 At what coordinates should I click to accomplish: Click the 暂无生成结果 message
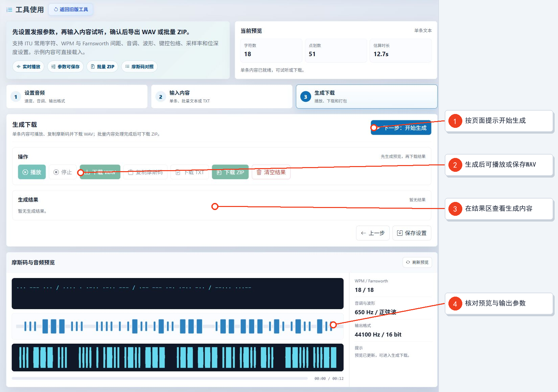(x=33, y=211)
